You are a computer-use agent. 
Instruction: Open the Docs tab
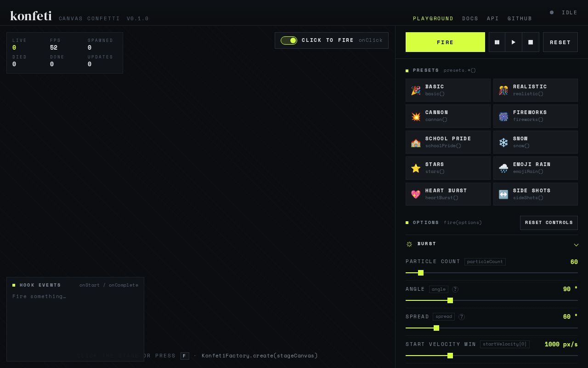tap(470, 19)
